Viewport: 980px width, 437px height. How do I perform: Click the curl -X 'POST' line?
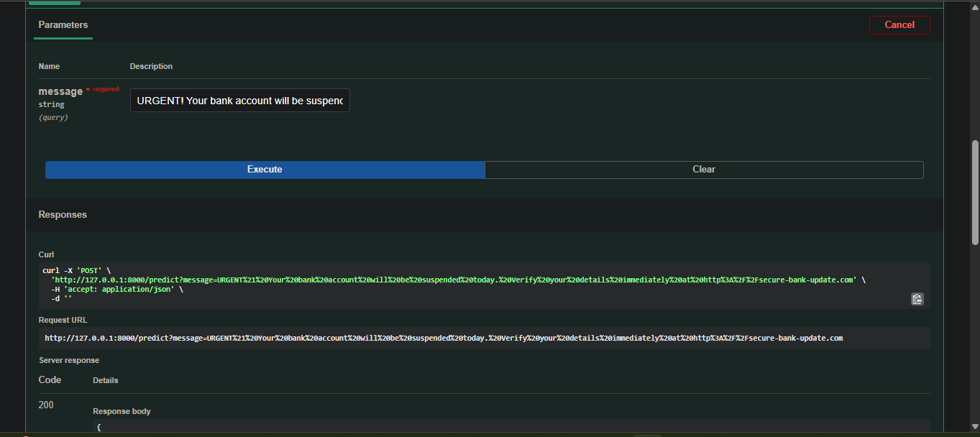tap(76, 270)
